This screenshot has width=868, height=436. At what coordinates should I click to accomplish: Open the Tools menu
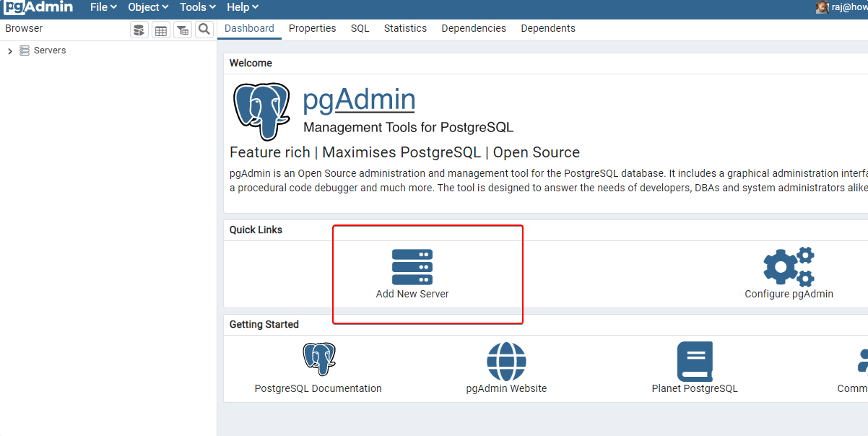198,7
